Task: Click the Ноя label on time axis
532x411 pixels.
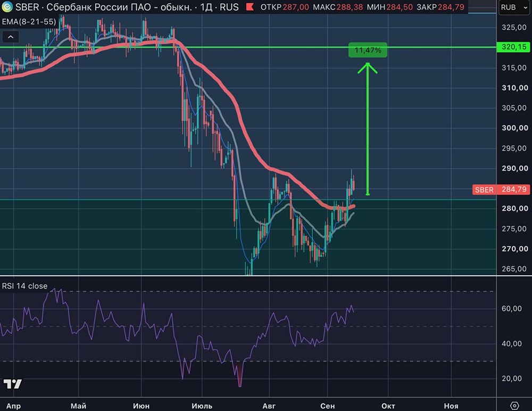Action: click(x=451, y=406)
